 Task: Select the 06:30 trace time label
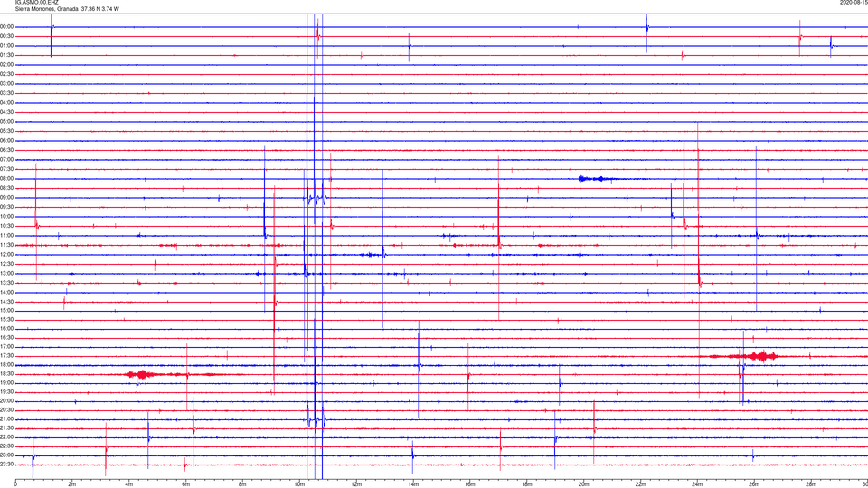click(7, 150)
